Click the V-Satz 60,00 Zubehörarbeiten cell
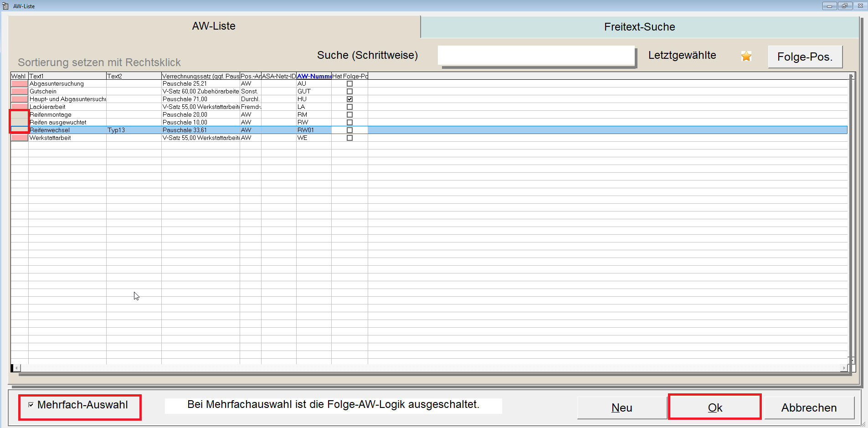This screenshot has height=428, width=868. (x=201, y=92)
